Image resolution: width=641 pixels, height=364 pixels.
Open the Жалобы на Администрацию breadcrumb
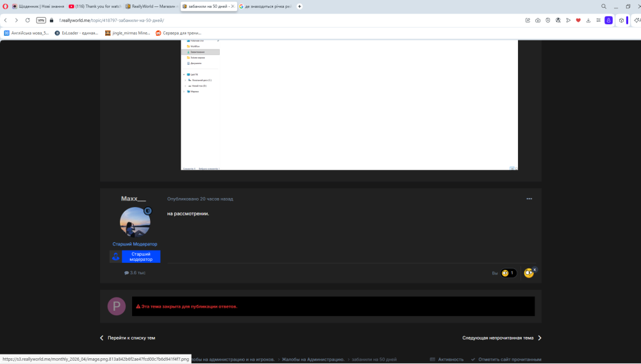pyautogui.click(x=313, y=360)
